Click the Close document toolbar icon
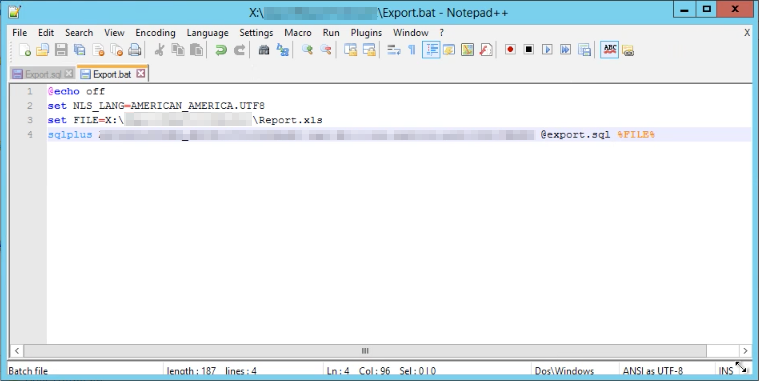Image resolution: width=759 pixels, height=381 pixels. (x=98, y=50)
